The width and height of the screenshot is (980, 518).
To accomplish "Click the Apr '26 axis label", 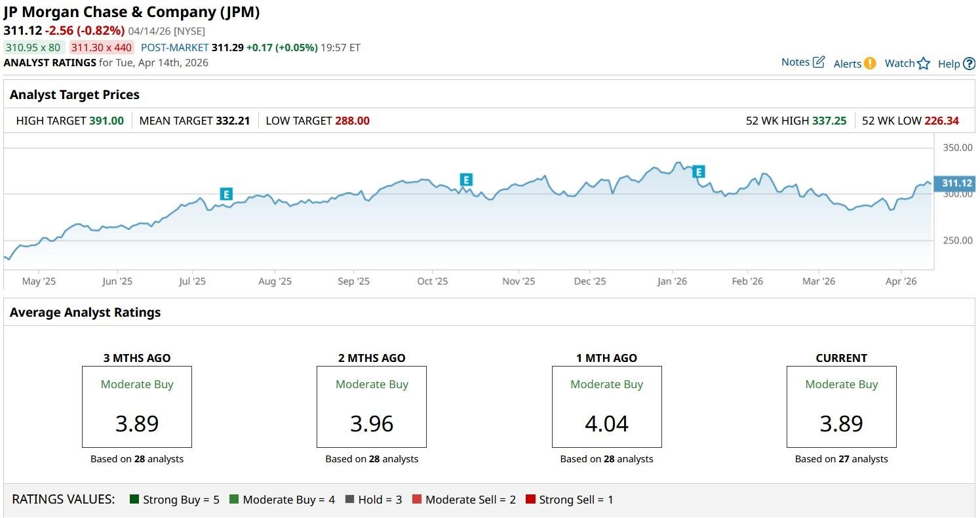I will (901, 281).
